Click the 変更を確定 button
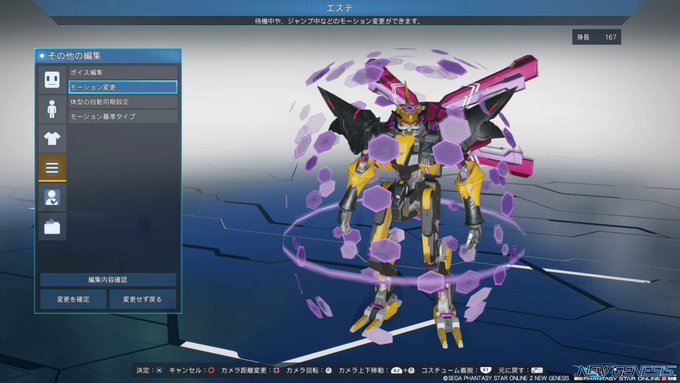The image size is (680, 383). 73,299
